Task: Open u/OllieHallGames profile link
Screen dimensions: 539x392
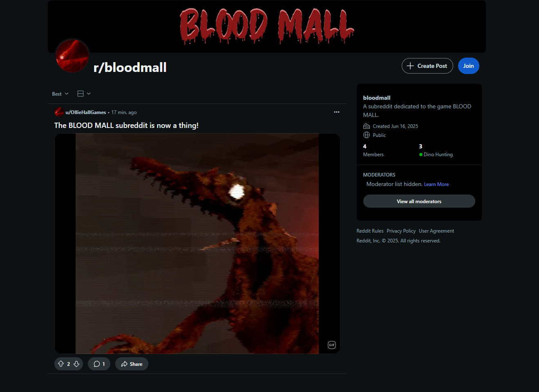Action: [x=86, y=112]
